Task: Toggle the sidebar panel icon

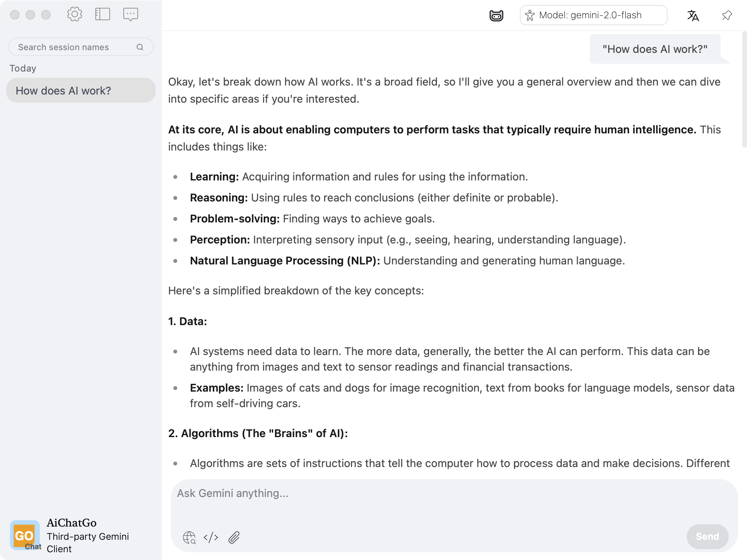Action: coord(103,14)
